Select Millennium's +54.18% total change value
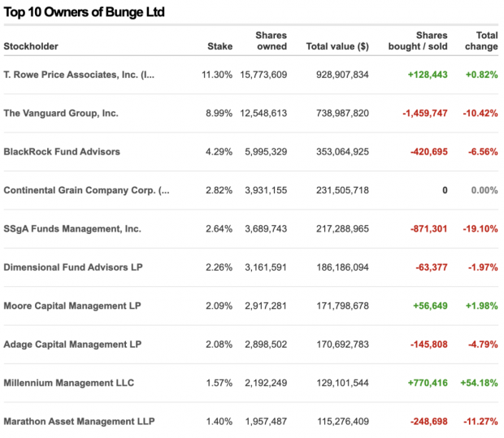 click(479, 383)
